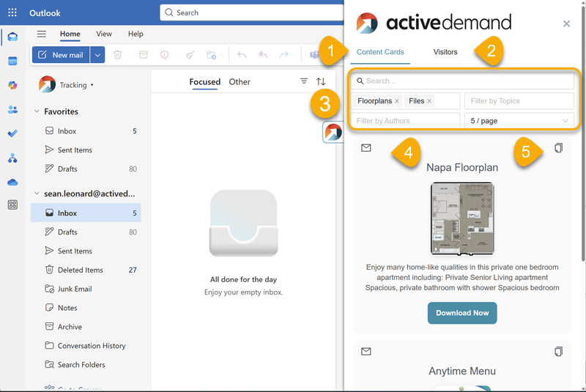The width and height of the screenshot is (586, 392).
Task: Click the Move to folder icon
Action: pos(211,55)
